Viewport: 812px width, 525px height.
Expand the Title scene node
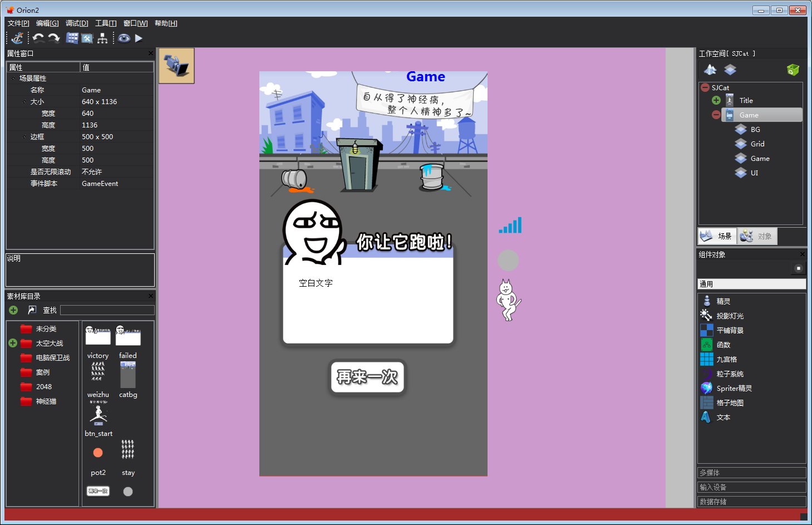716,101
